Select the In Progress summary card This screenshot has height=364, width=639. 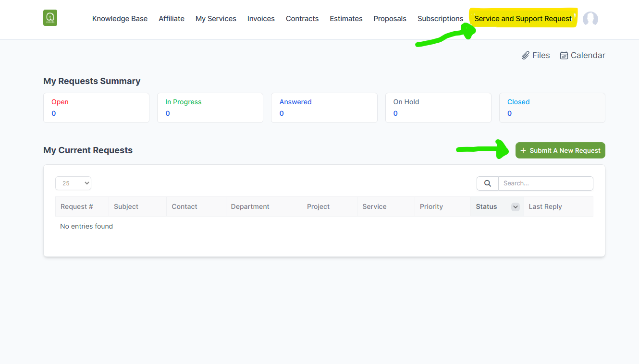pyautogui.click(x=210, y=108)
